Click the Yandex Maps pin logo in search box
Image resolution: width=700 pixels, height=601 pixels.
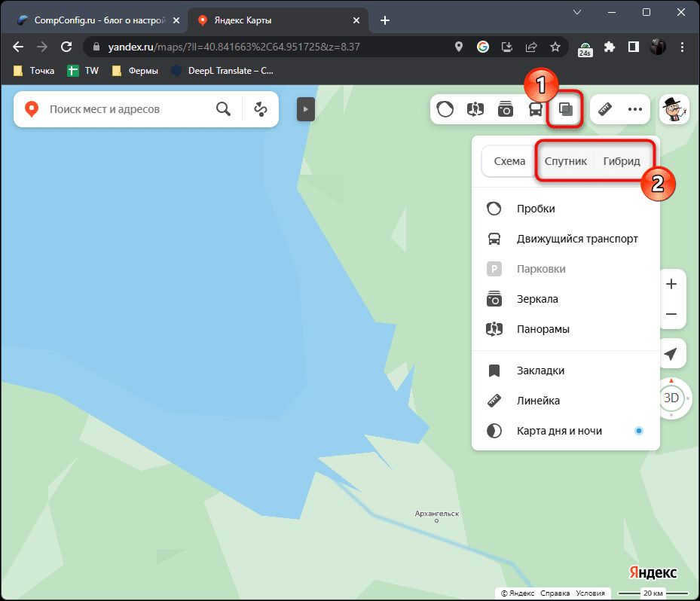point(32,109)
